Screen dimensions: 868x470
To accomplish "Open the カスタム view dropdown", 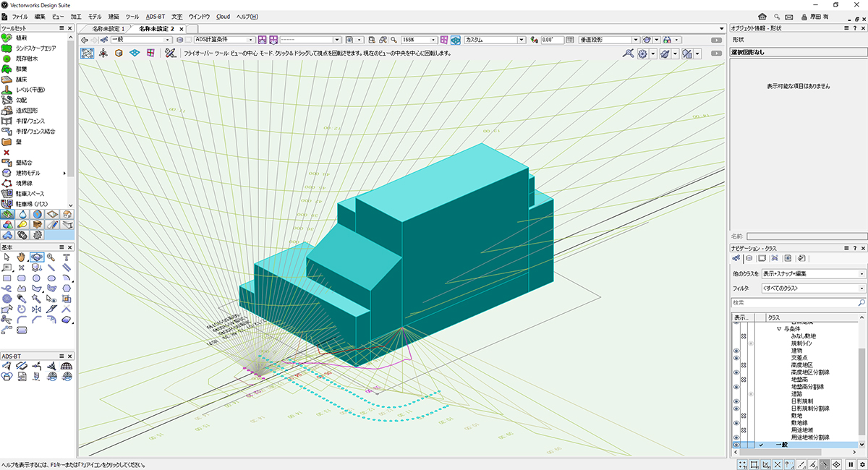I will click(x=495, y=40).
